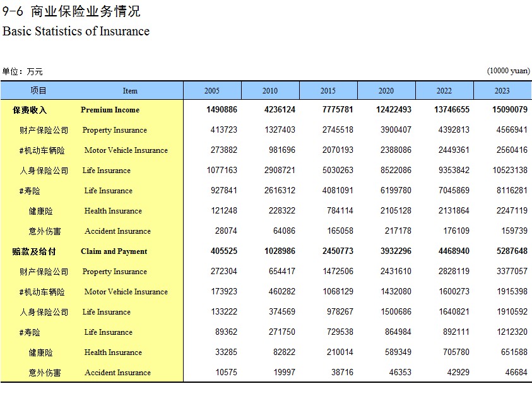Image resolution: width=532 pixels, height=403 pixels.
Task: Click the cell value 413723
Action: click(223, 129)
